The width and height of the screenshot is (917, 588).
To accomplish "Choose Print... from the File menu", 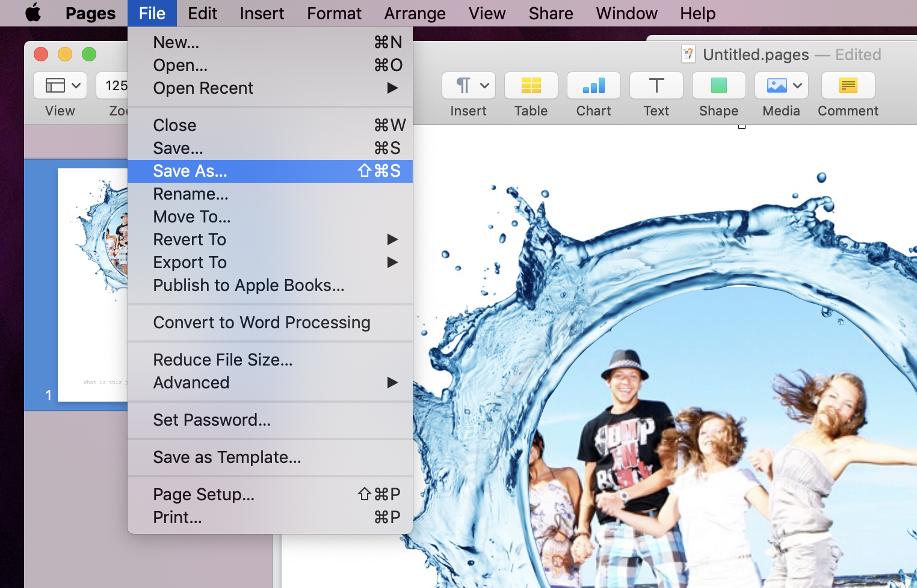I will pyautogui.click(x=270, y=517).
